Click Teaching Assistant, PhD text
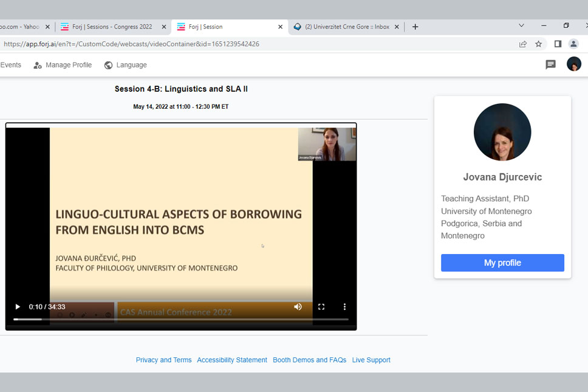Image resolution: width=588 pixels, height=392 pixels. tap(485, 199)
